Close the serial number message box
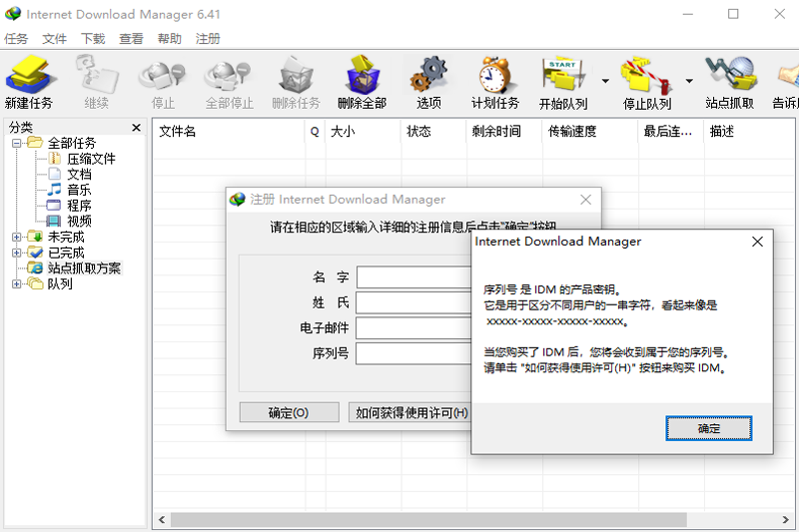This screenshot has width=799, height=532. [757, 242]
